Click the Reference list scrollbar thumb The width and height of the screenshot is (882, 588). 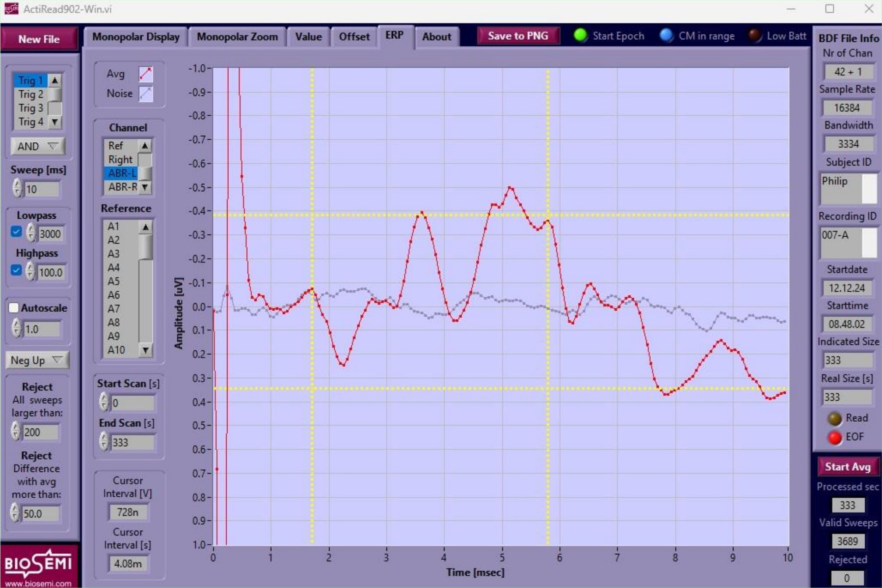click(x=146, y=247)
